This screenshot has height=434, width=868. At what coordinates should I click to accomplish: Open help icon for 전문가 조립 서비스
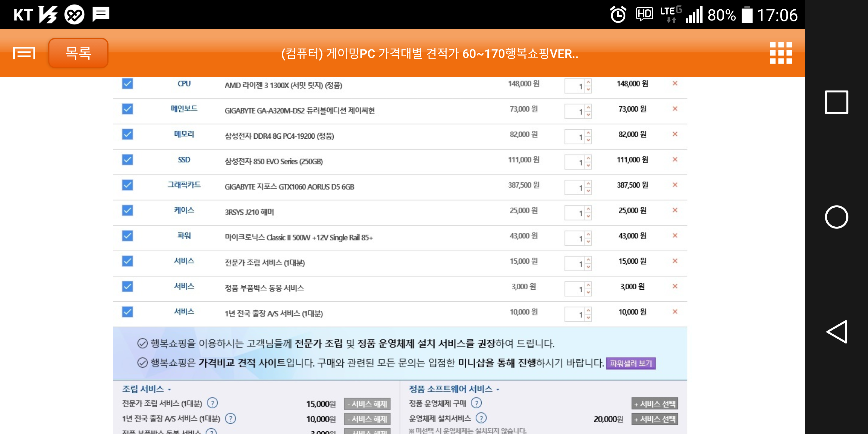coord(212,403)
